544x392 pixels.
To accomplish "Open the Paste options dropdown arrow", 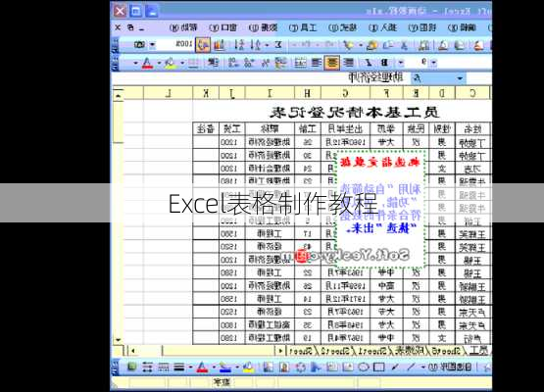I will (361, 45).
